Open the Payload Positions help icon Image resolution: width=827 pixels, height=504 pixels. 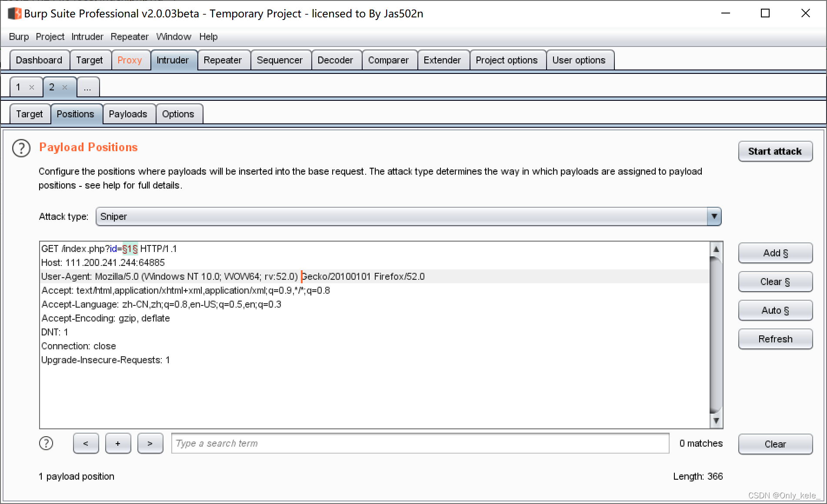(21, 148)
